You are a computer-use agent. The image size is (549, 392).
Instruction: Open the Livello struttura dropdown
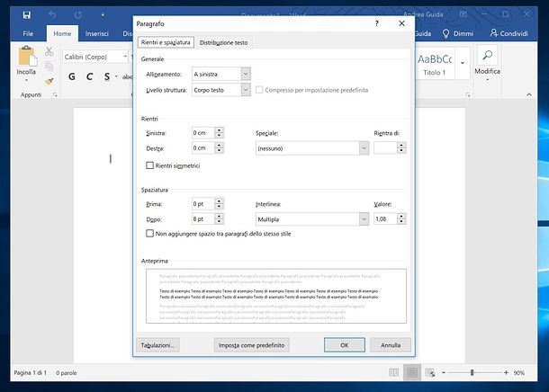(x=246, y=90)
